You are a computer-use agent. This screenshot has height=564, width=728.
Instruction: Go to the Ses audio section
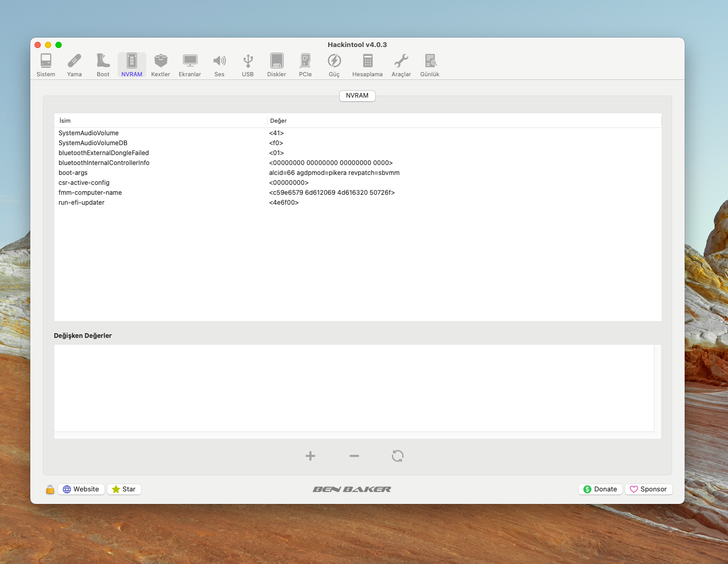[219, 65]
